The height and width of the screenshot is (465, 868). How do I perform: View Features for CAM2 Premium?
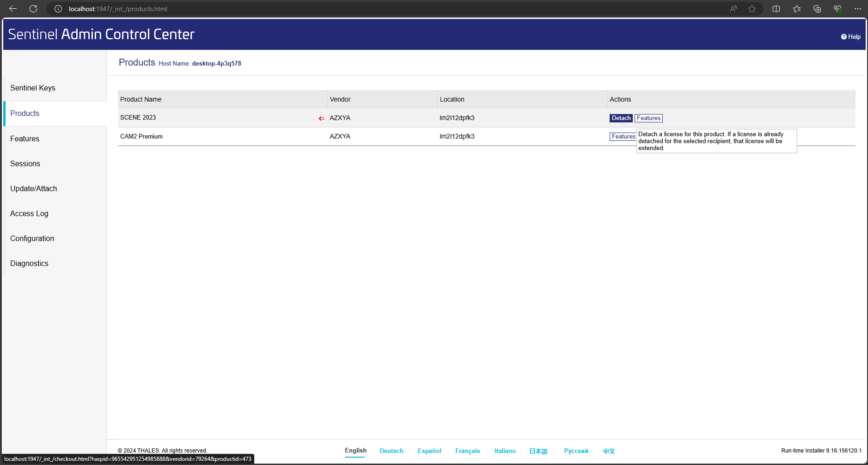click(623, 137)
